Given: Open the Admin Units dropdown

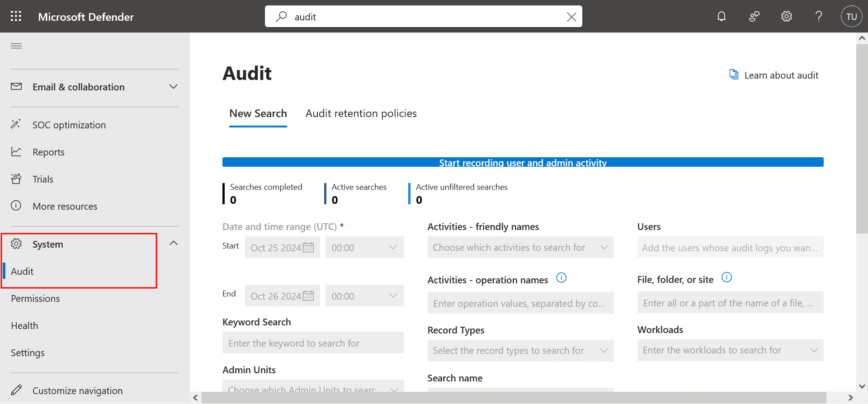Looking at the screenshot, I should (x=313, y=386).
